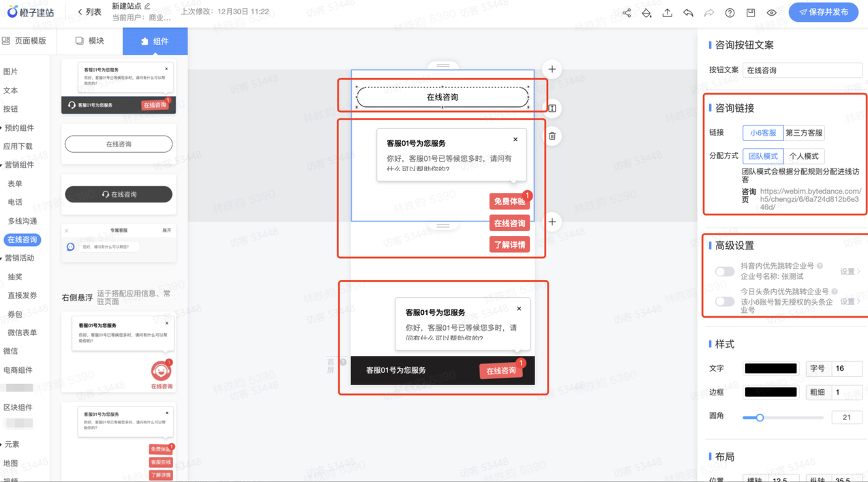Viewport: 868px width, 482px height.
Task: Toggle 抖音内优先跳转企业号 switch
Action: 724,271
